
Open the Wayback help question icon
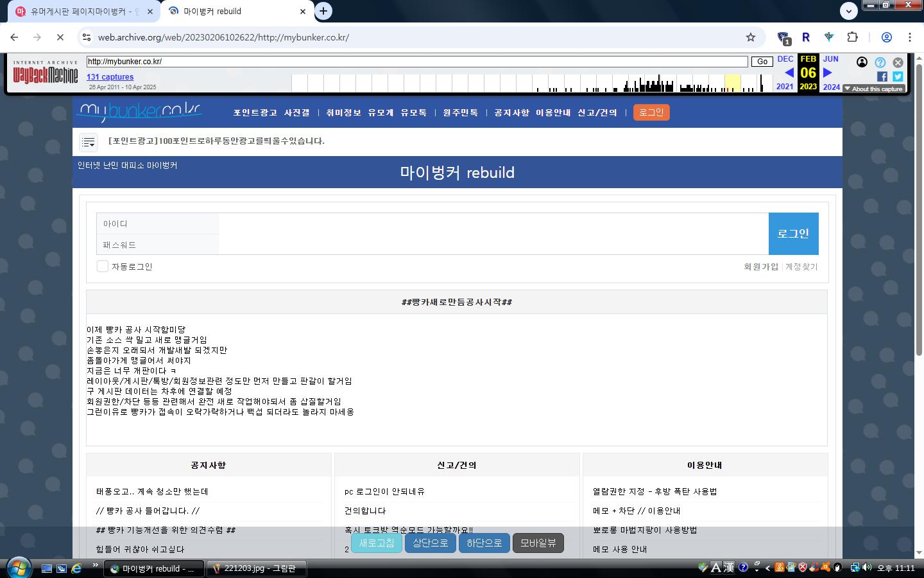(x=880, y=62)
